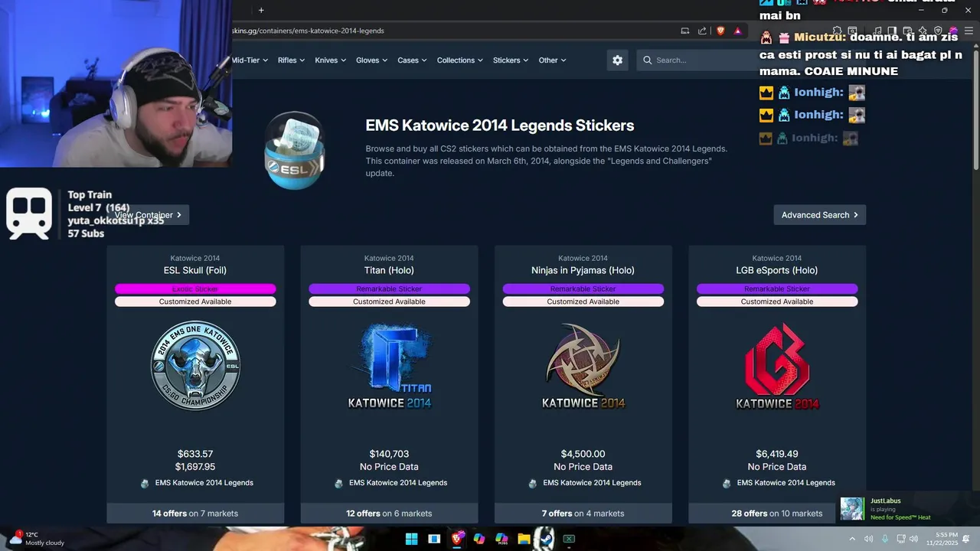Expand the Other dropdown menu

[x=553, y=60]
